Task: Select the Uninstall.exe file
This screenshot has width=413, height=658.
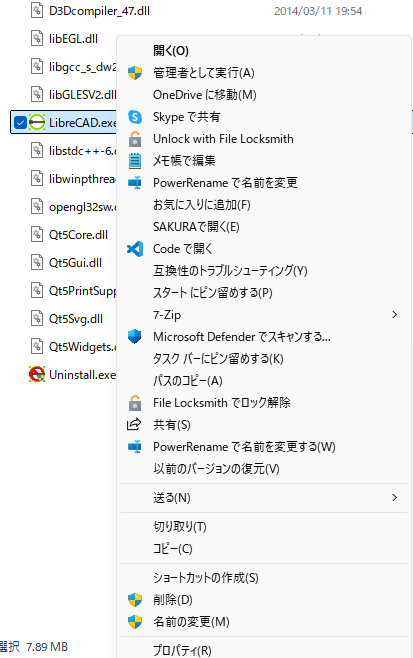Action: (73, 374)
